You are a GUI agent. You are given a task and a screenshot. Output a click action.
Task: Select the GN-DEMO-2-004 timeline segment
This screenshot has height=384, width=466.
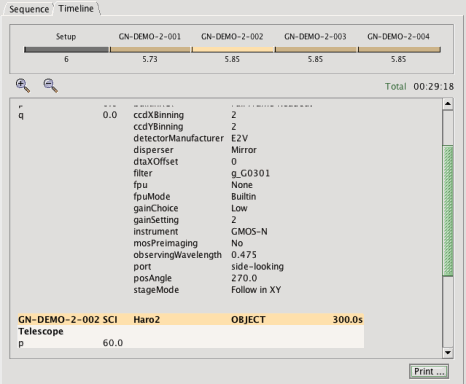399,50
